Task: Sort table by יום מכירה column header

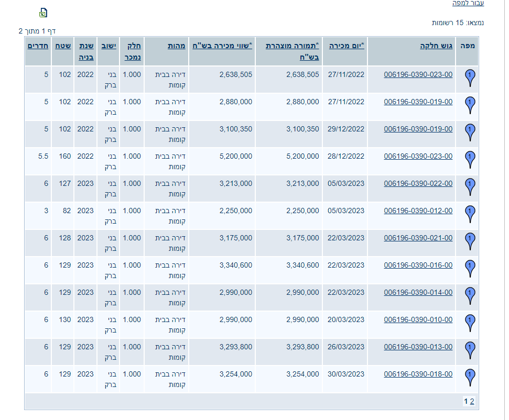Action: [346, 46]
